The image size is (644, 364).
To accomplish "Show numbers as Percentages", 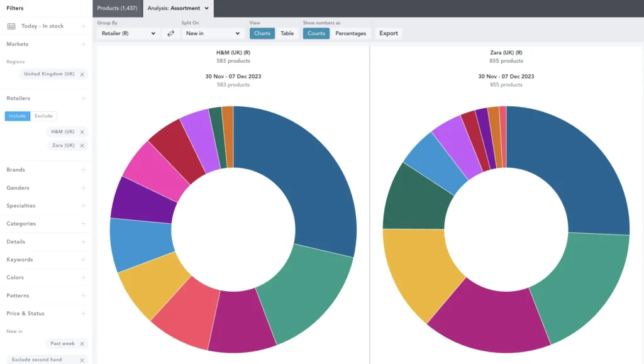I will click(350, 33).
